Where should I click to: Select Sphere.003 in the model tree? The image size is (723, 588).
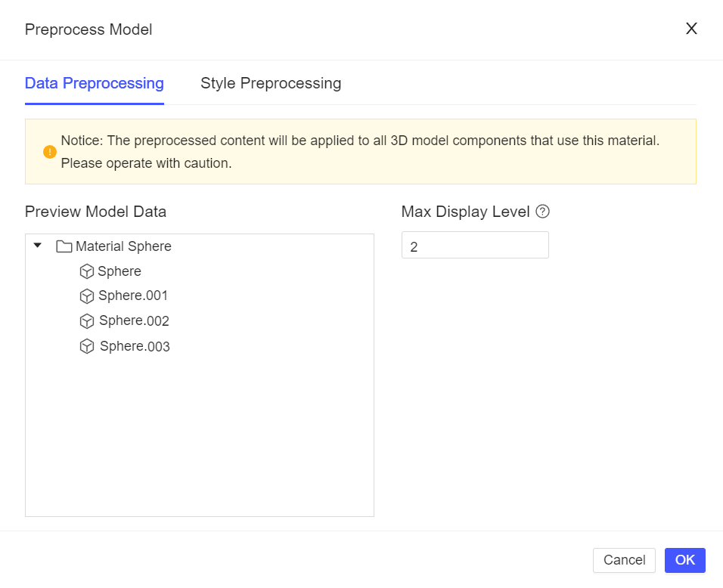pos(133,345)
